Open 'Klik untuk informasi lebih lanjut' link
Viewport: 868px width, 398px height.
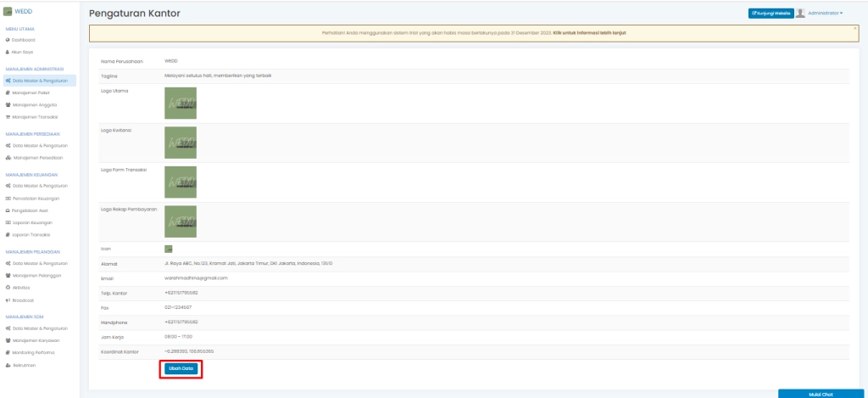[x=590, y=33]
